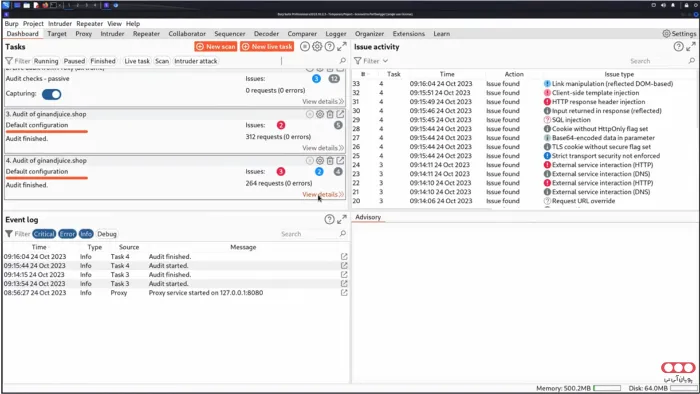Open task 4 audit in new window

point(340,161)
